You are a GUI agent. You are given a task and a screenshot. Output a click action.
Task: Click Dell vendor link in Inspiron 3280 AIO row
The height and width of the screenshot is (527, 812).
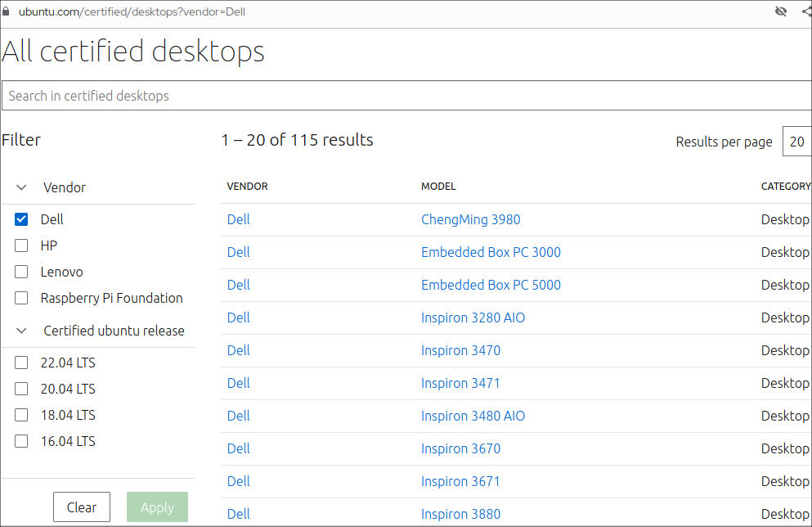point(238,318)
